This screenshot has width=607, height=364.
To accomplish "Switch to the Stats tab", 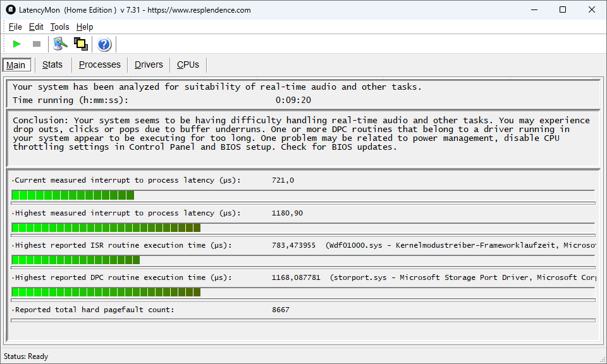I will click(x=52, y=64).
